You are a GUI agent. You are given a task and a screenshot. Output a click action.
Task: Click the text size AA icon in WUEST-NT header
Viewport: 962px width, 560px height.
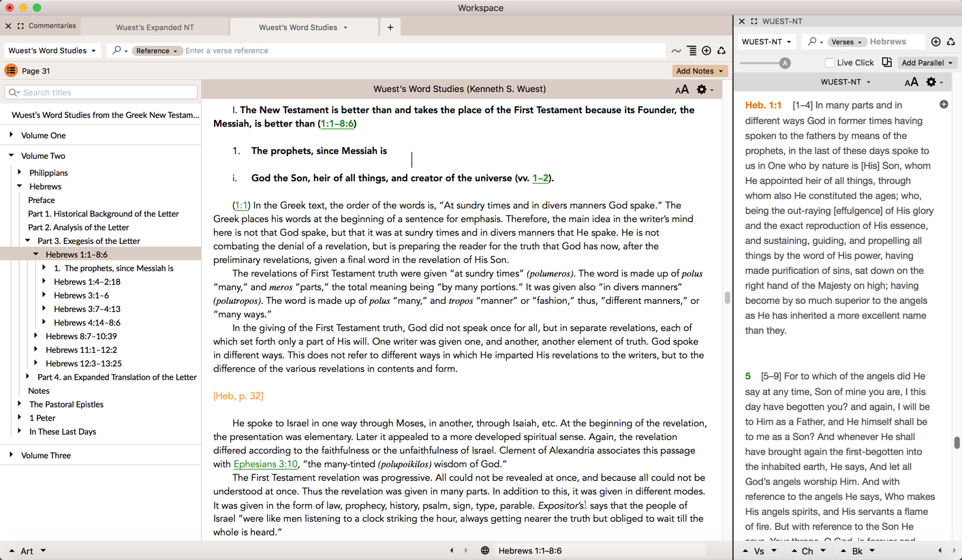tap(911, 82)
